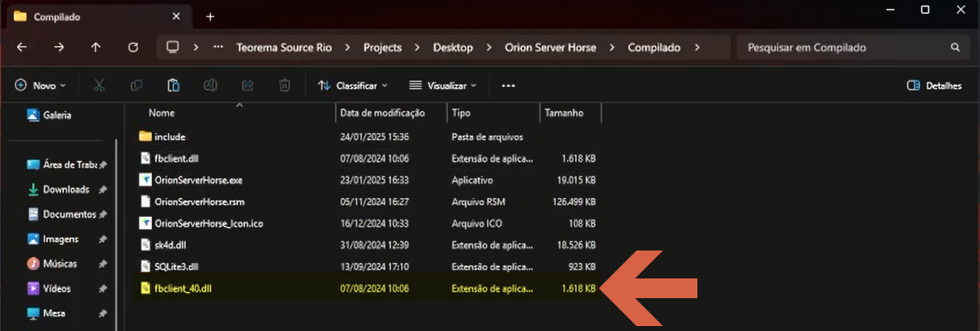Unpin Imagens using its pin icon
This screenshot has width=980, height=331.
[x=103, y=239]
